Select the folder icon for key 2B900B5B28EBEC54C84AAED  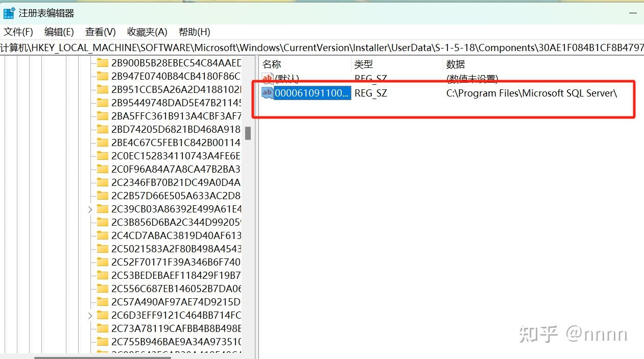[102, 63]
